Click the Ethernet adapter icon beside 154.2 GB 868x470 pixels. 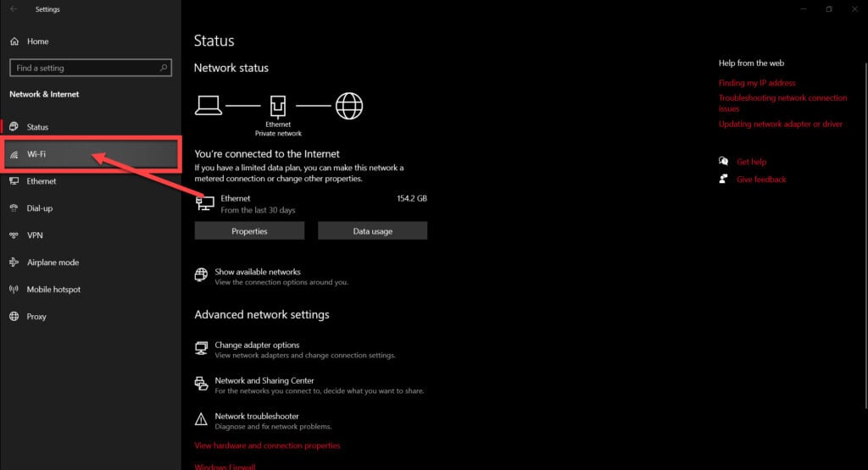(x=205, y=203)
